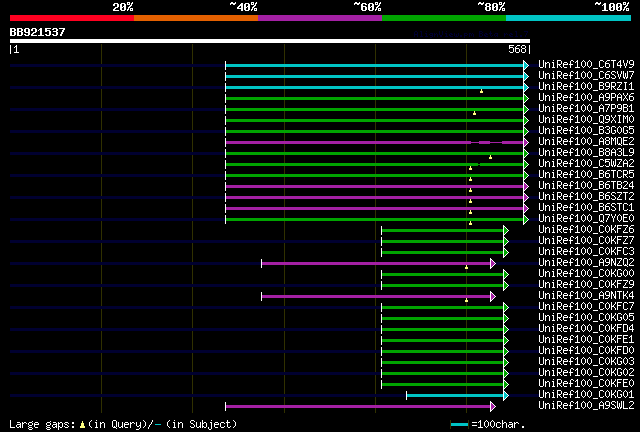Select the UniRef100_C0KG02 label
The height and width of the screenshot is (432, 640).
coord(586,373)
